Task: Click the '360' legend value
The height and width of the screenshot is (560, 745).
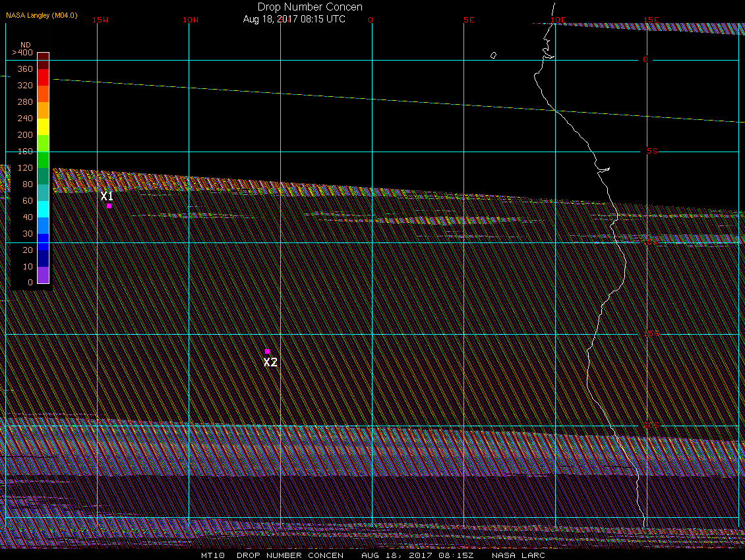Action: [x=25, y=69]
